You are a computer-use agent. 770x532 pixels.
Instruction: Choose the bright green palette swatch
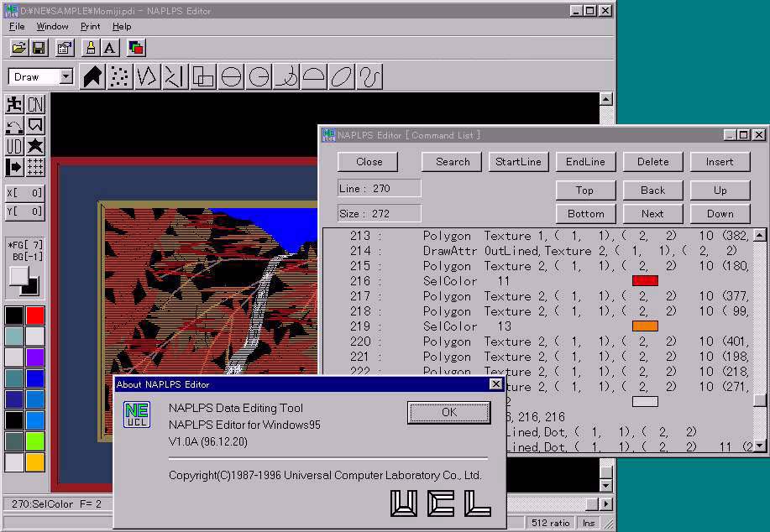coord(35,441)
